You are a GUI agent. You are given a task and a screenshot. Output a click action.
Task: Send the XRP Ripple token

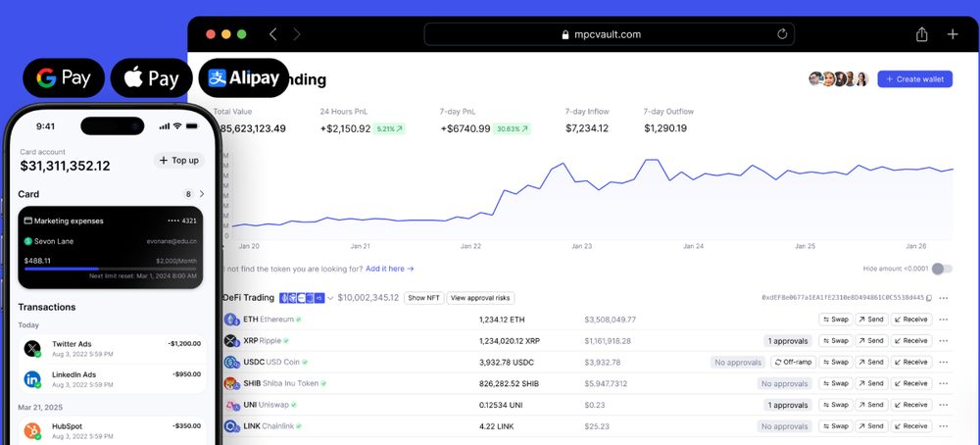point(871,341)
